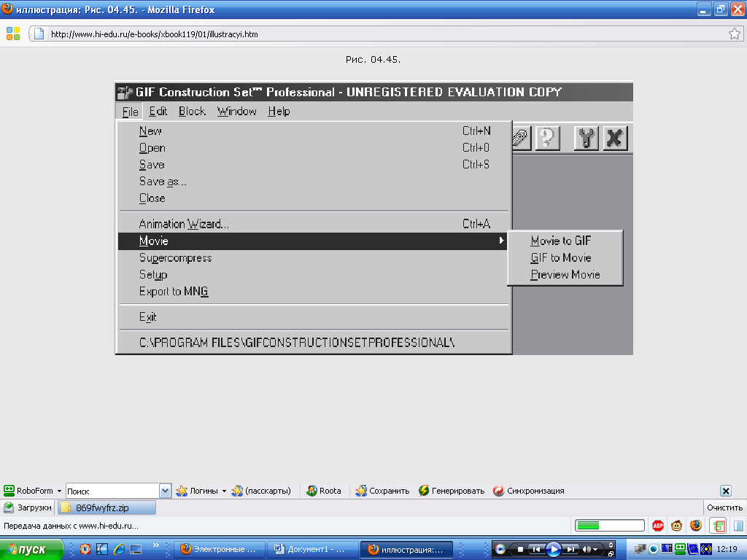The image size is (747, 560).
Task: Open the File menu
Action: point(130,112)
